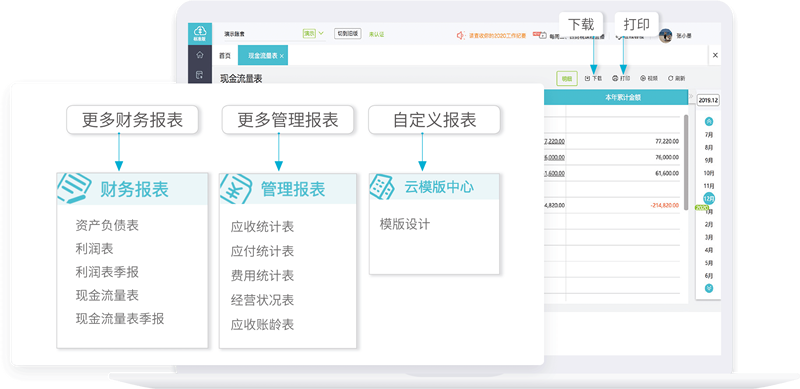800x389 pixels.
Task: Click the user name 张小墨
Action: 684,36
